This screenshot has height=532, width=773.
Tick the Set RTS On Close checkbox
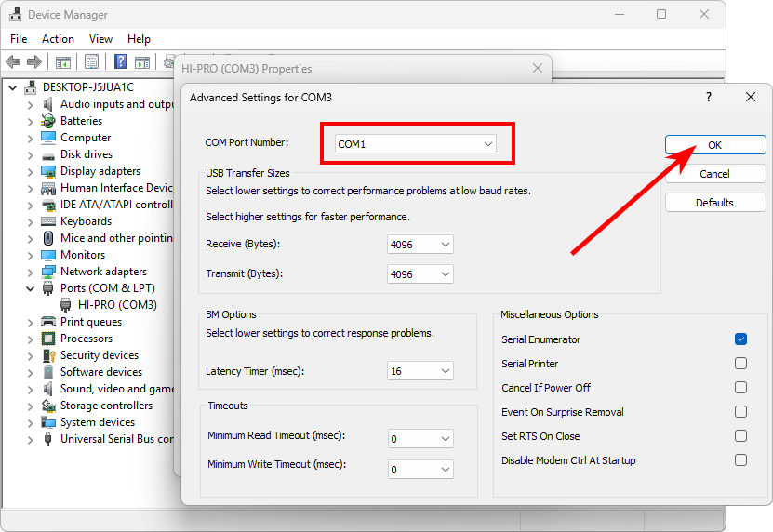740,436
